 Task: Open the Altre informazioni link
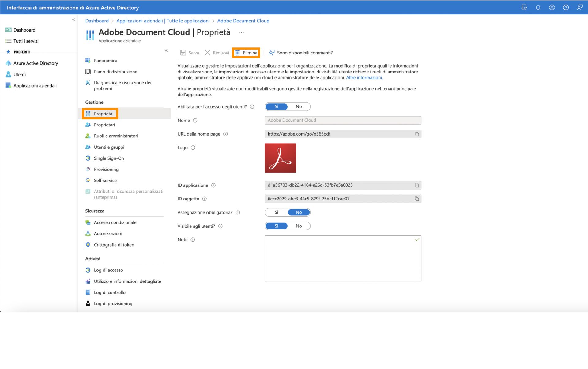pyautogui.click(x=364, y=78)
